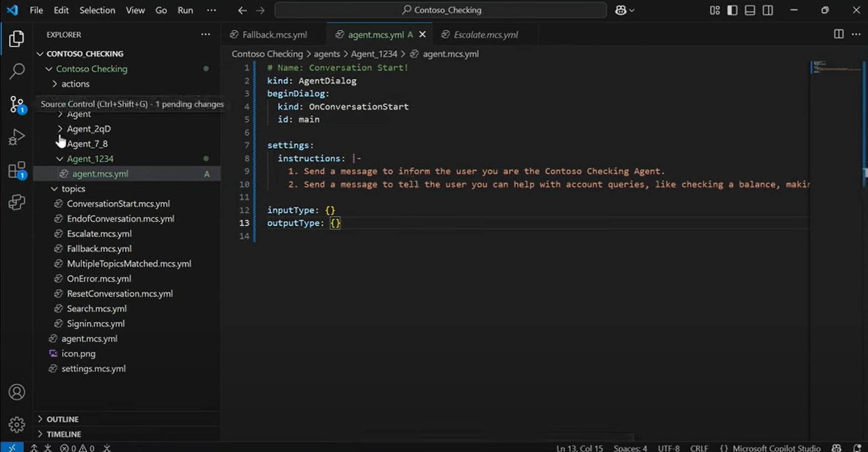The height and width of the screenshot is (452, 868).
Task: Open the Edit menu
Action: pos(61,10)
